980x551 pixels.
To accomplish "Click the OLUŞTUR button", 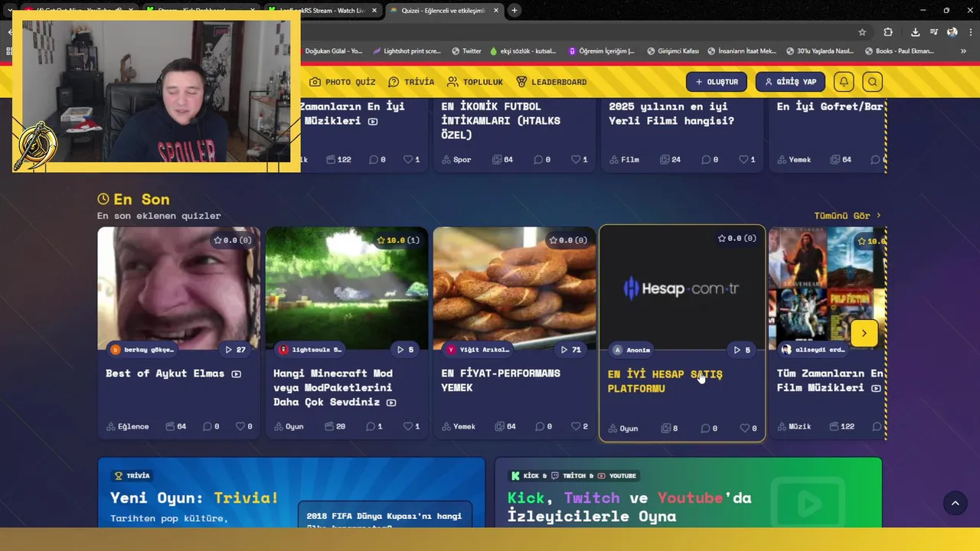I will pos(717,82).
